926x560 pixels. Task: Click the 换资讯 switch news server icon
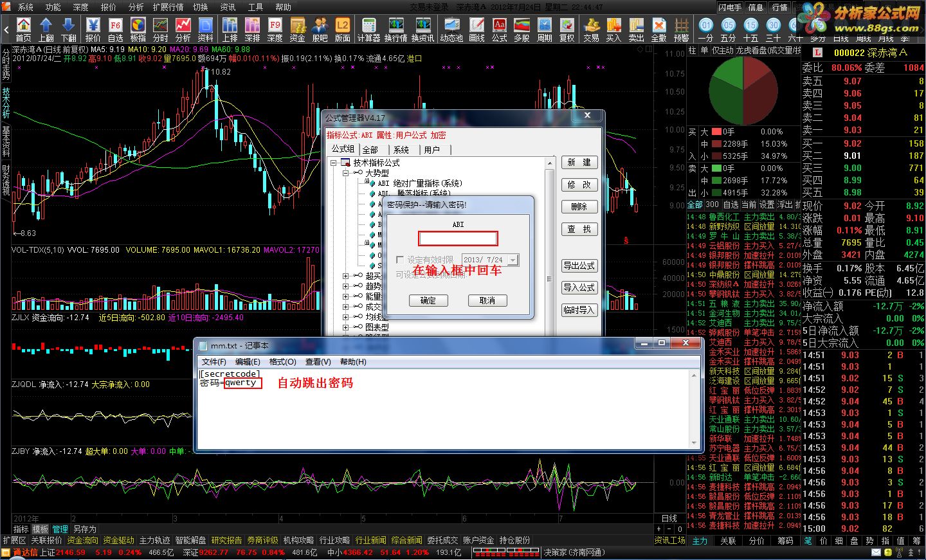(423, 30)
